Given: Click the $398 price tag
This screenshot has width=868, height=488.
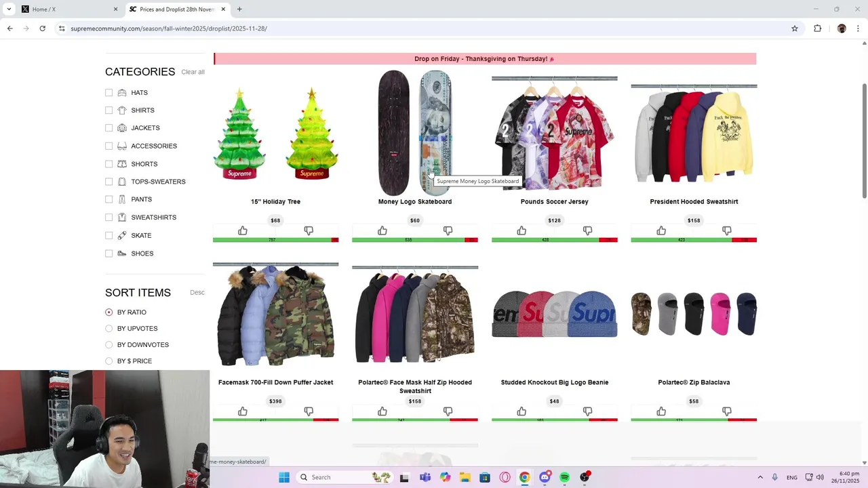Looking at the screenshot, I should click(275, 401).
